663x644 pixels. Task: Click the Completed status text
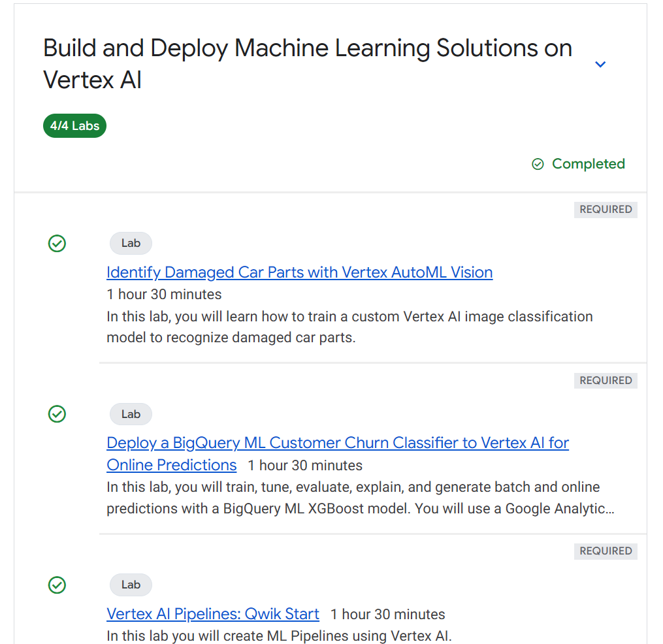(x=588, y=164)
